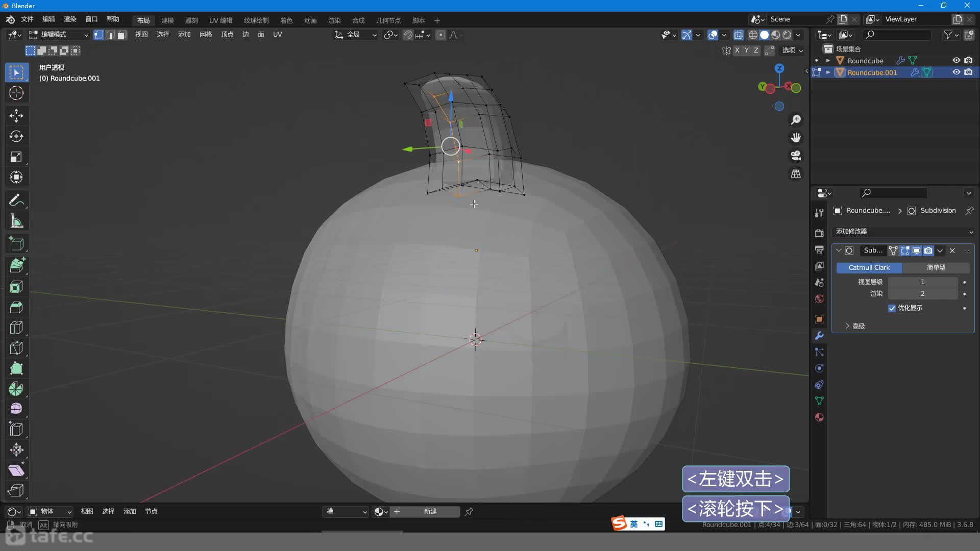
Task: Select the Measure tool
Action: click(16, 221)
